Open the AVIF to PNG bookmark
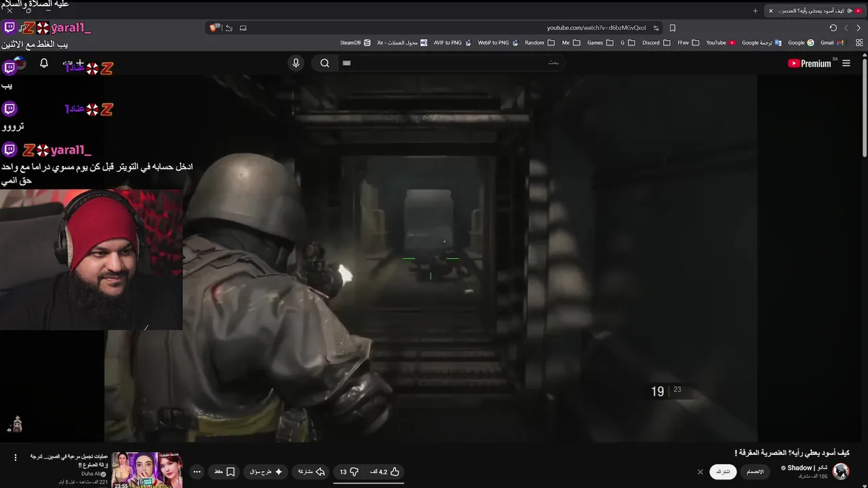The height and width of the screenshot is (488, 868). pos(451,43)
